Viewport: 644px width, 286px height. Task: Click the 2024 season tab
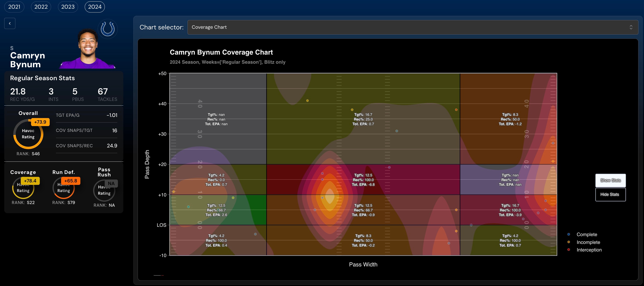click(x=95, y=7)
